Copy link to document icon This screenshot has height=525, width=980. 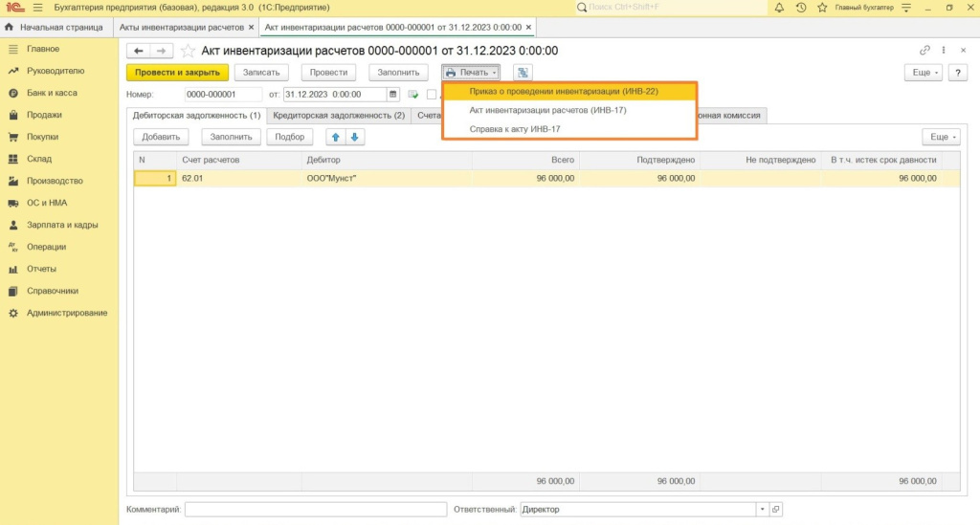[x=924, y=50]
